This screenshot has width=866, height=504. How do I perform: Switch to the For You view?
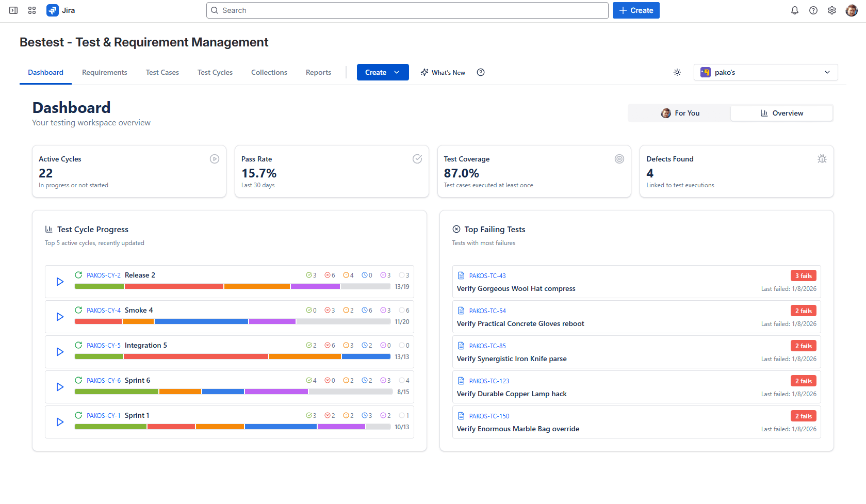(679, 113)
